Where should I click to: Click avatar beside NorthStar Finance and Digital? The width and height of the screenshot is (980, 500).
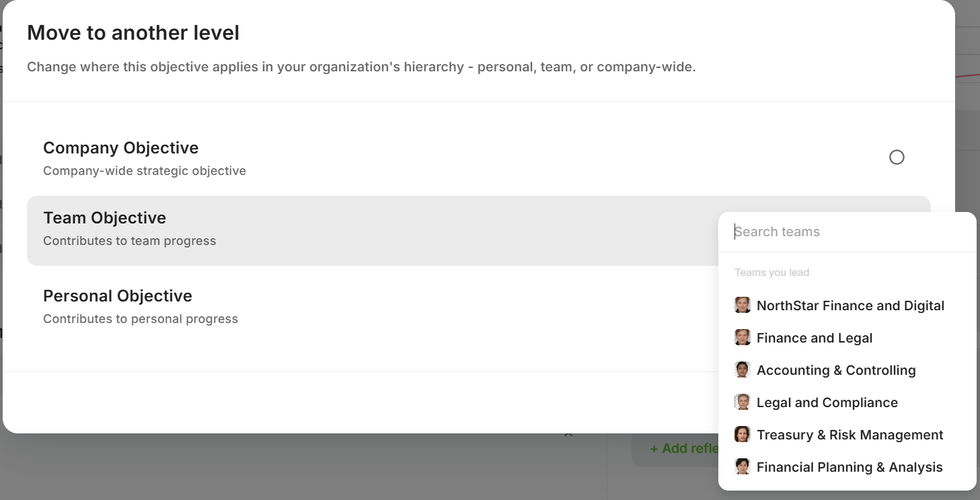tap(743, 306)
